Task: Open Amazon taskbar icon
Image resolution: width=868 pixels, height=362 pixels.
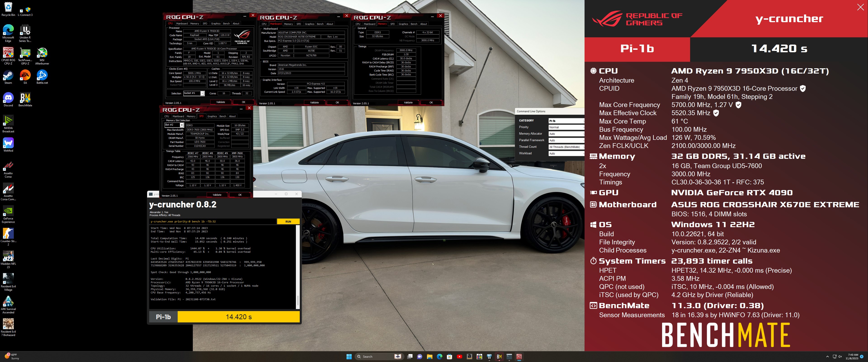Action: [469, 357]
